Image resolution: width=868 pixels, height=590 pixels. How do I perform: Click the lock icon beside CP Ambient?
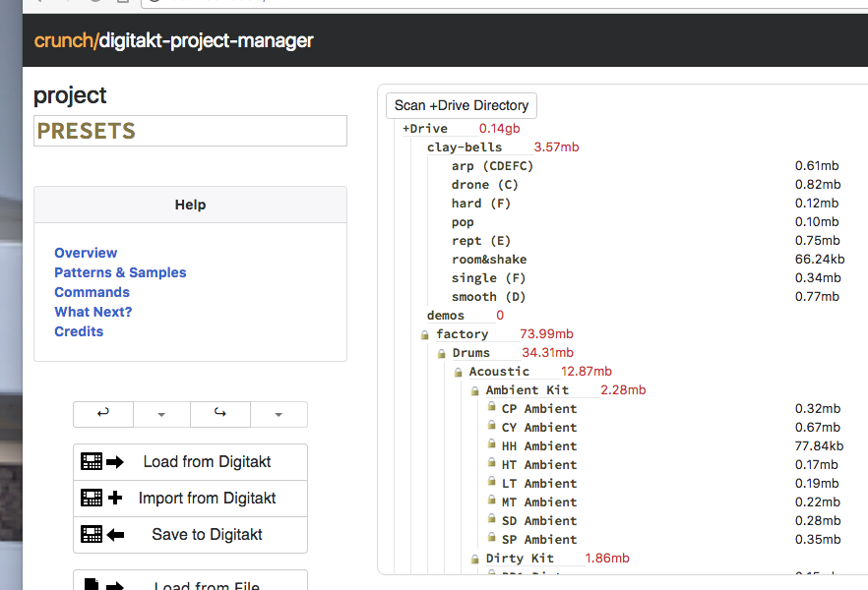[491, 409]
